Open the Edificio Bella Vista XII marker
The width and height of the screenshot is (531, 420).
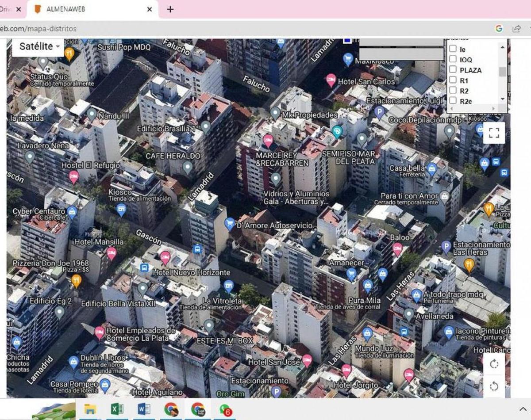[x=142, y=289]
